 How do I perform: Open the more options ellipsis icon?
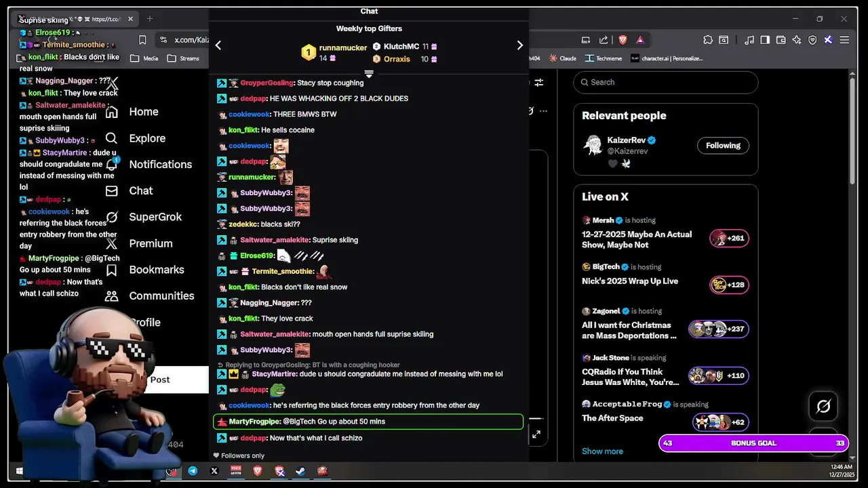542,110
